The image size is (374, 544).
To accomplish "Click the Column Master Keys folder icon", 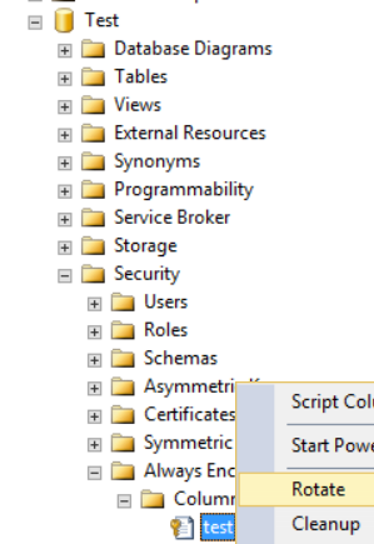I will pyautogui.click(x=153, y=499).
